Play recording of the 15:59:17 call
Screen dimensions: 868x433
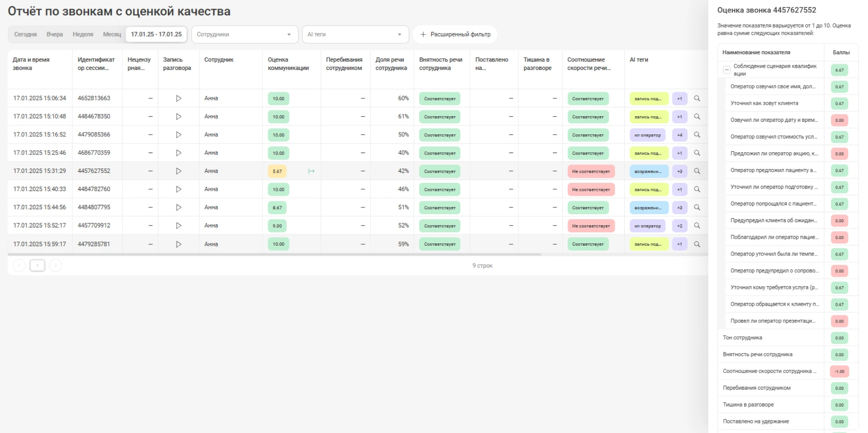pos(178,244)
